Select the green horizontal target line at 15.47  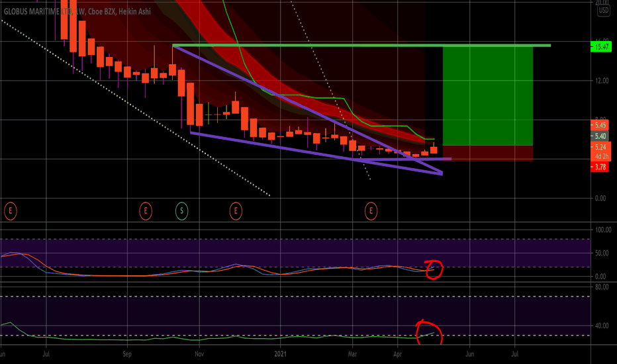(361, 46)
